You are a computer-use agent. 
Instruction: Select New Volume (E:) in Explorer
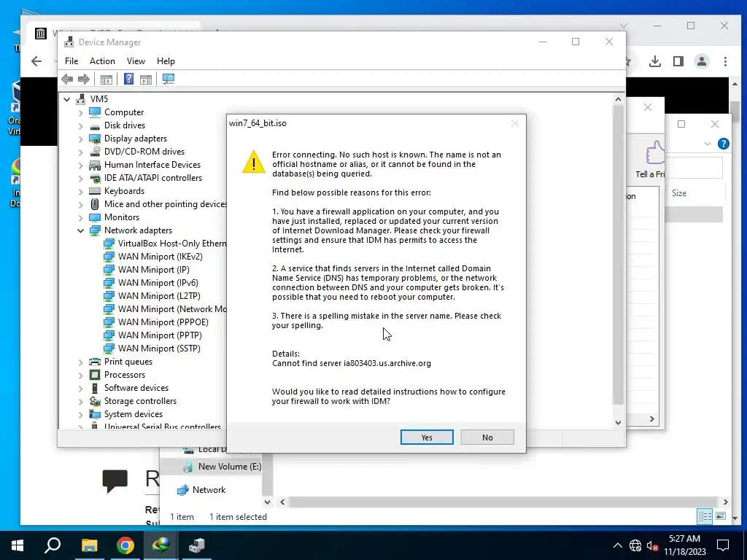230,467
